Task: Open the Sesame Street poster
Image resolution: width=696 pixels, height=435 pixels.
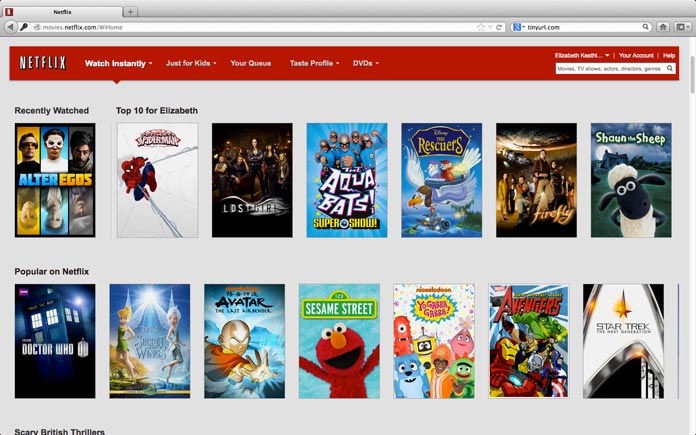Action: [339, 341]
